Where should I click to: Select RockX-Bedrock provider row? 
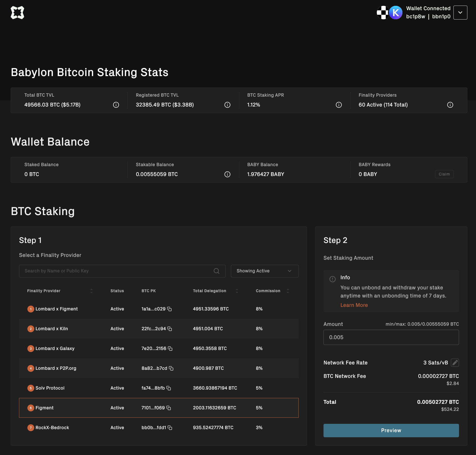click(159, 428)
